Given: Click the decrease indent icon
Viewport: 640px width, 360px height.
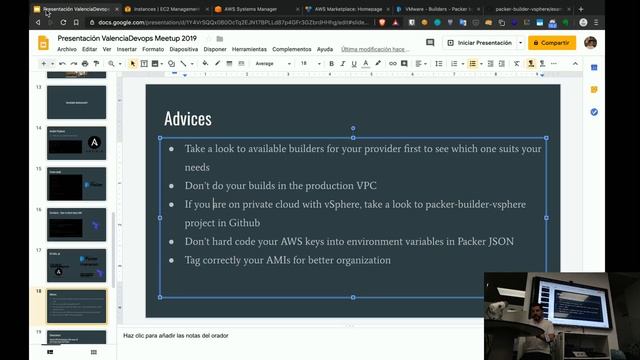Looking at the screenshot, I should pos(491,64).
